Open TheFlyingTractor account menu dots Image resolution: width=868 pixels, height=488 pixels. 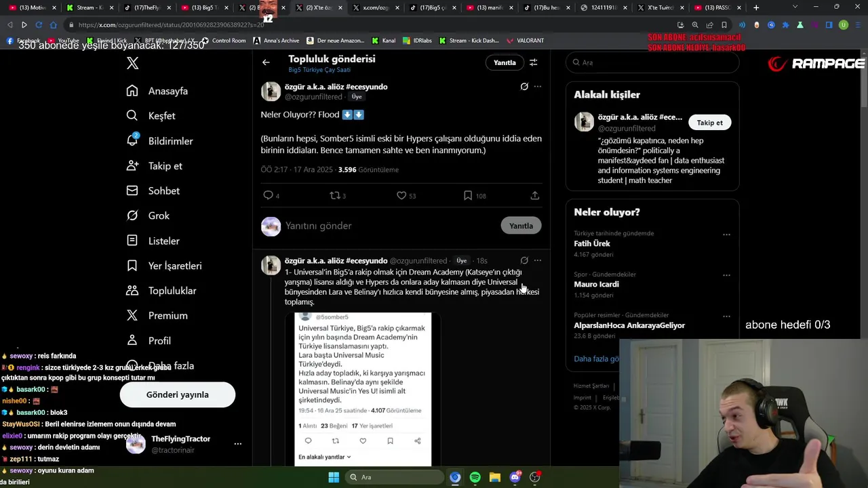(x=237, y=444)
